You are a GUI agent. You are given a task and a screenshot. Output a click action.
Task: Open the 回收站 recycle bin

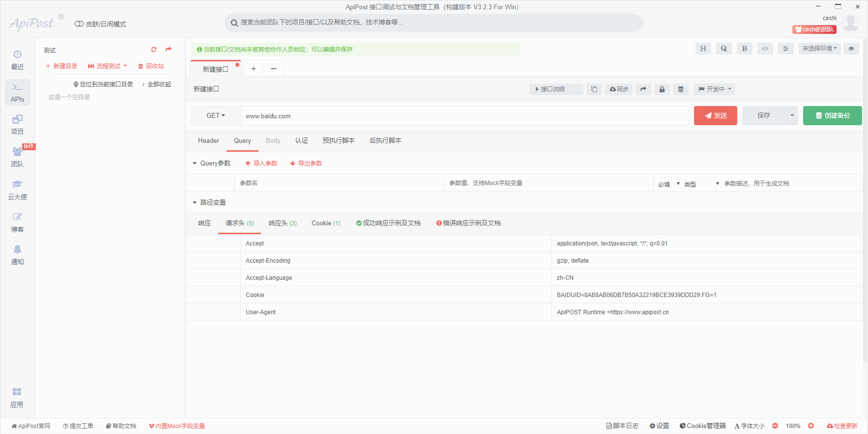(x=151, y=66)
